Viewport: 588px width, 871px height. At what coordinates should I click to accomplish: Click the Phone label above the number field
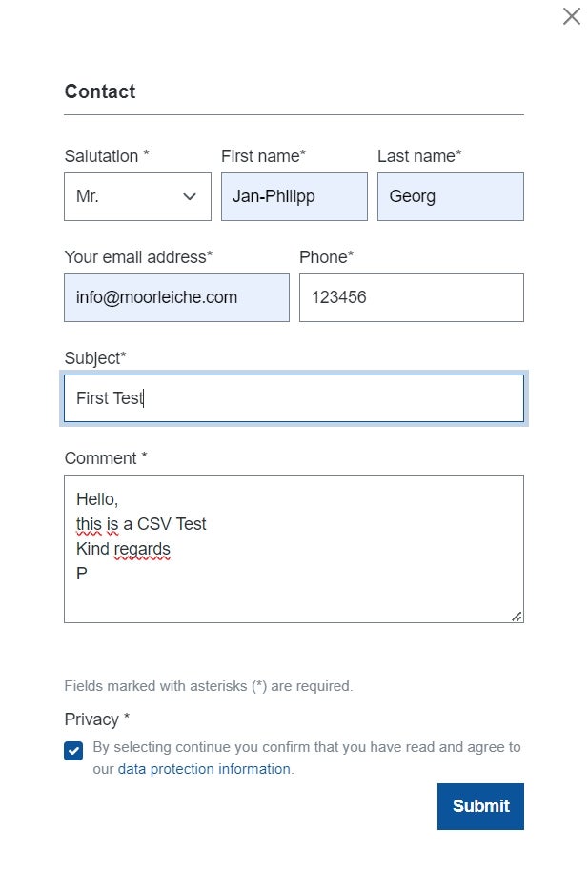coord(326,257)
